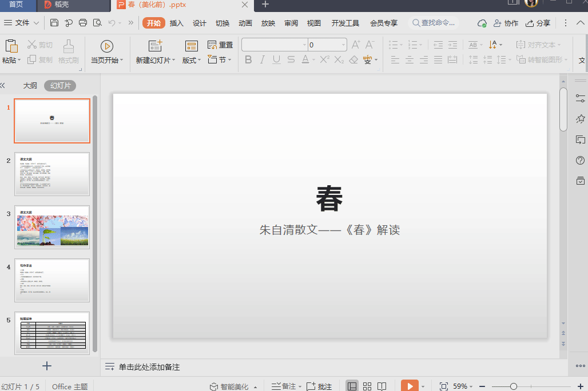Click the Superscript icon
This screenshot has width=588, height=391.
pos(324,59)
